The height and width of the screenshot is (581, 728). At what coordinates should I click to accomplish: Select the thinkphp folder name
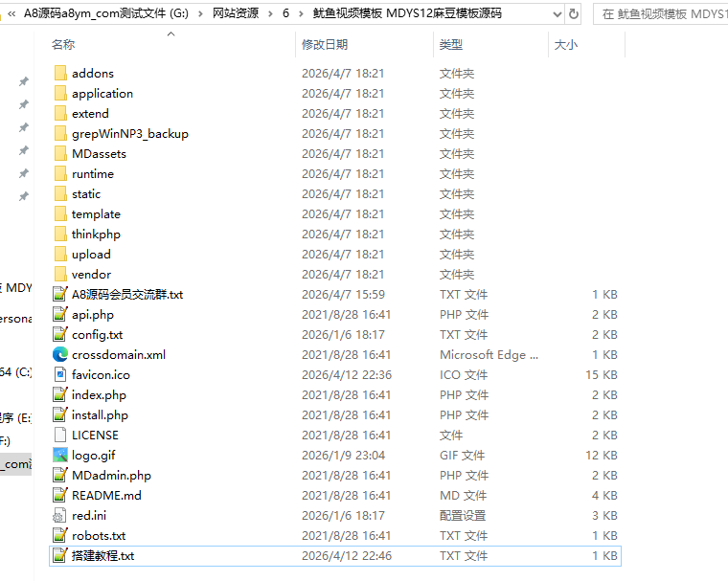[96, 235]
